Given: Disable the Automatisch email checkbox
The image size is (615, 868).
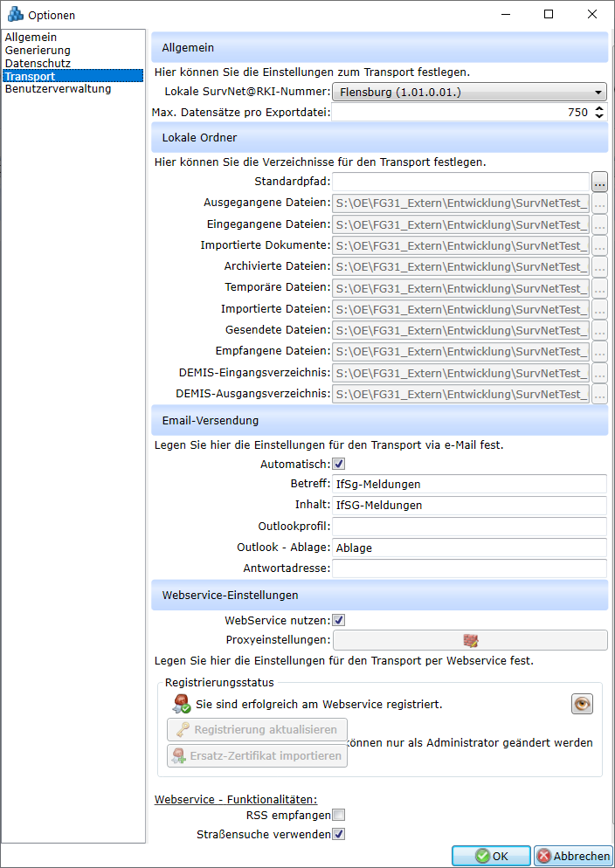Looking at the screenshot, I should coord(339,465).
